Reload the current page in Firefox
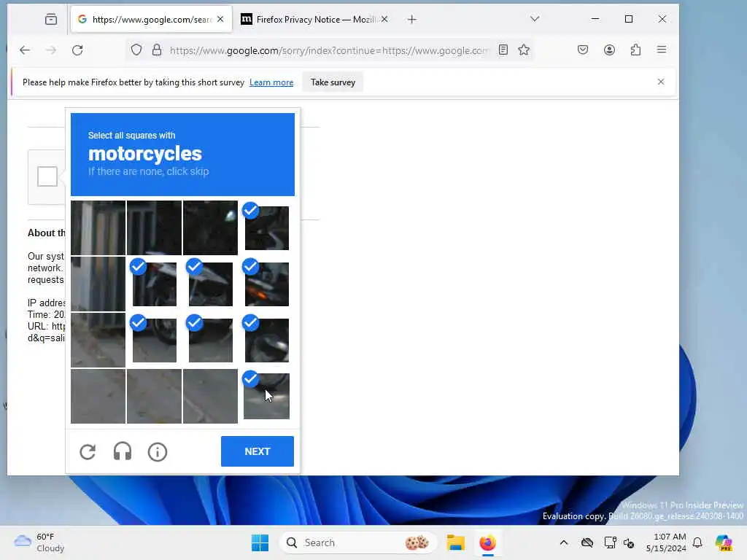Screen dimensions: 747x560 click(x=77, y=50)
